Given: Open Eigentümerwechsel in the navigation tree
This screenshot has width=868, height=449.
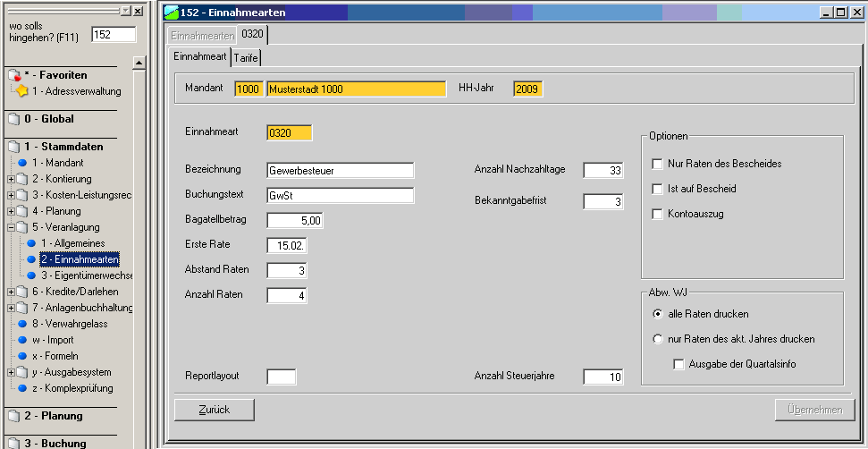Looking at the screenshot, I should (x=86, y=275).
